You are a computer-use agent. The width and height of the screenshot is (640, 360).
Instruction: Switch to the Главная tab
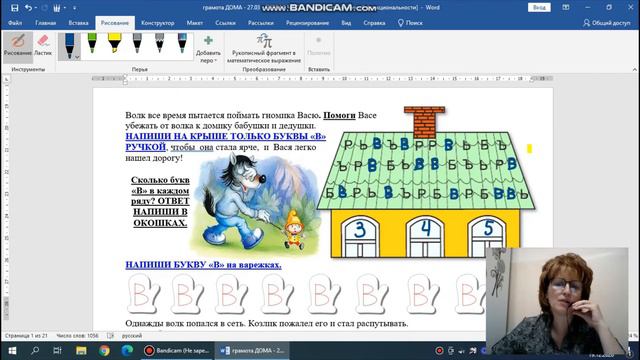coord(45,23)
